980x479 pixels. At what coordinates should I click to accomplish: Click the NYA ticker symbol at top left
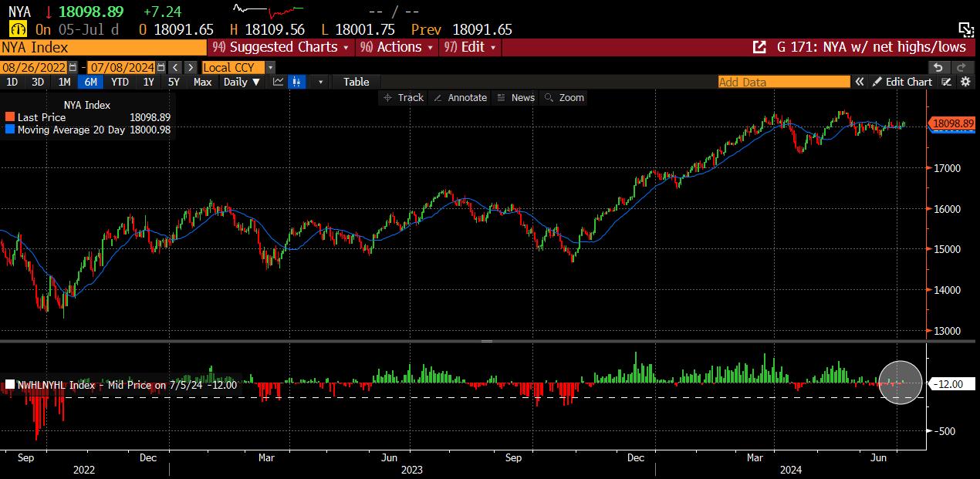click(x=22, y=11)
